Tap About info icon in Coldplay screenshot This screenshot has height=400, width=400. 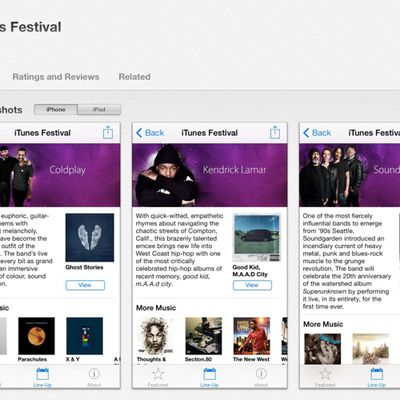(x=94, y=377)
